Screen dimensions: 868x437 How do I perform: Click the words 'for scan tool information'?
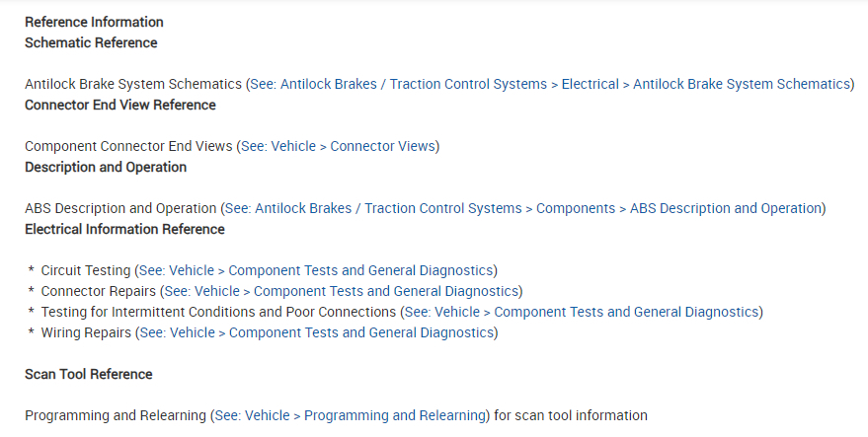[x=571, y=415]
